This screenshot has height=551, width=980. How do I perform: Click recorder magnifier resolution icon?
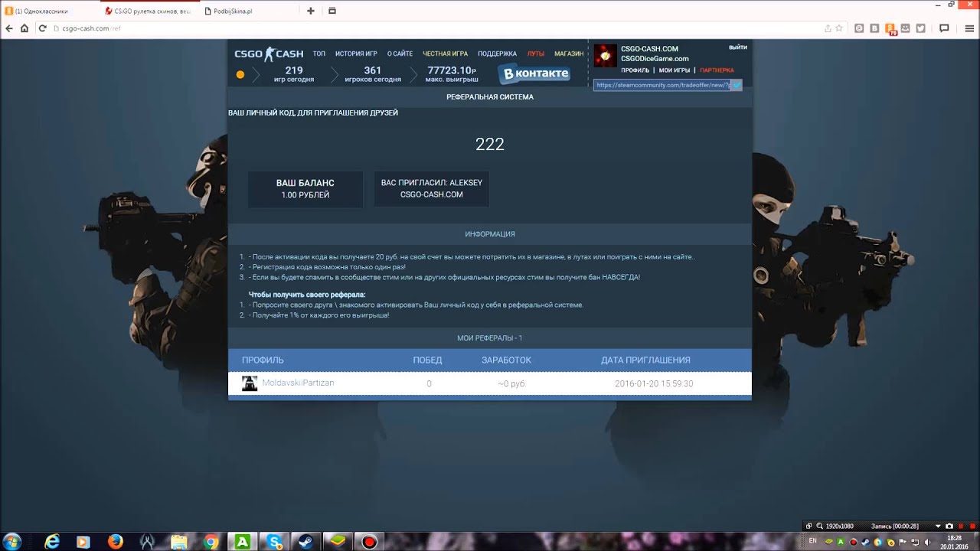pos(820,526)
